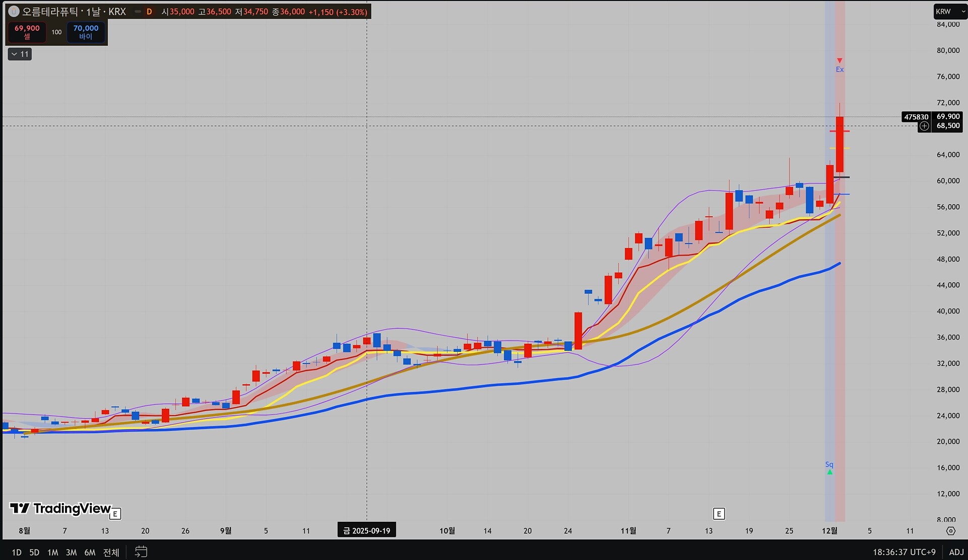This screenshot has width=968, height=560.
Task: Toggle the D data status indicator
Action: [149, 12]
